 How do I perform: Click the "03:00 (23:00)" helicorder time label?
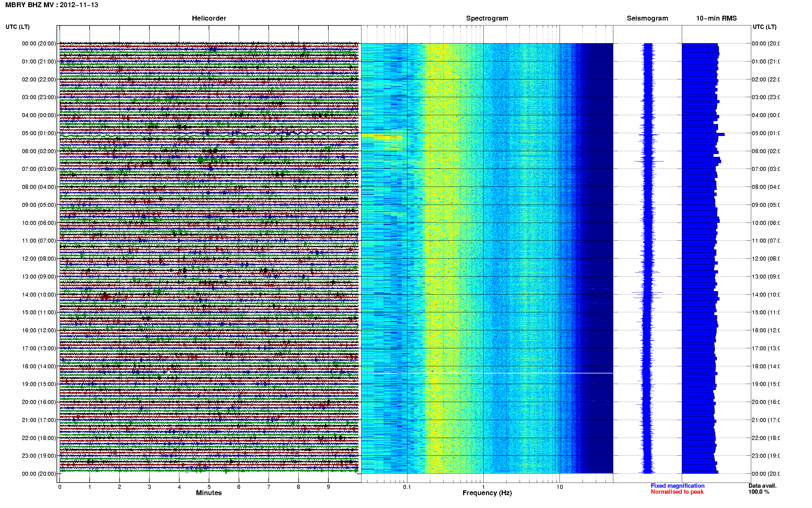tap(39, 97)
